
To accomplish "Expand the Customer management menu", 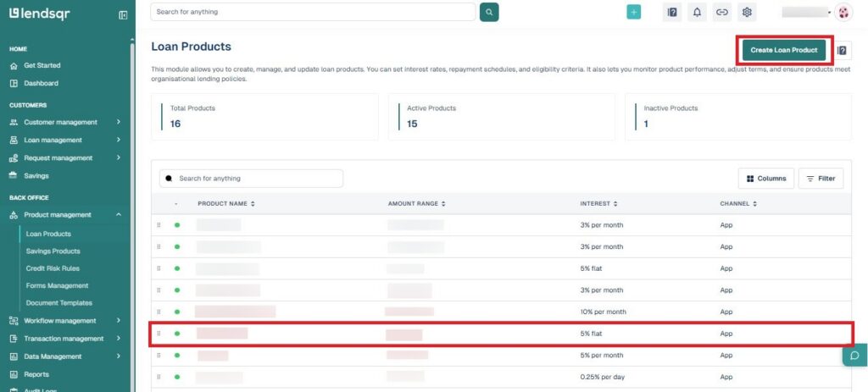I will tap(119, 122).
